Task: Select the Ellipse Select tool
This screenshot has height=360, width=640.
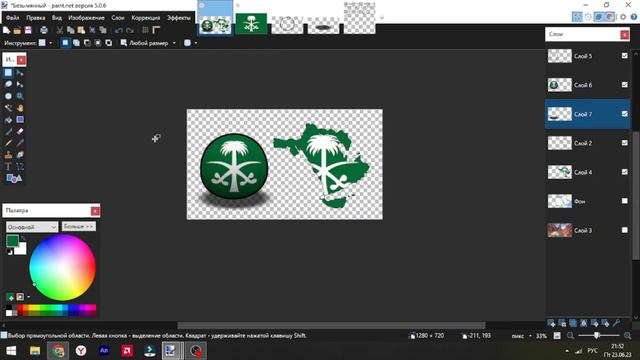Action: [8, 96]
